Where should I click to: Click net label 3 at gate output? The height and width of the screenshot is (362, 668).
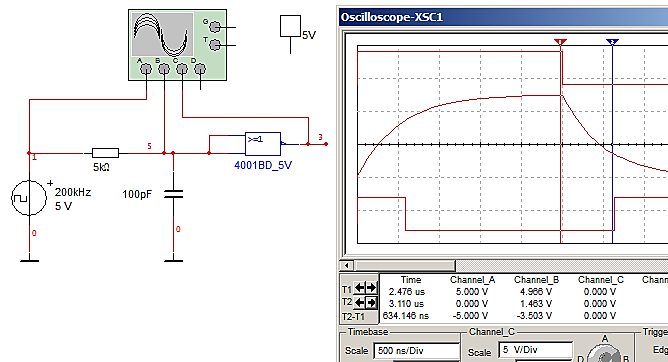(320, 137)
